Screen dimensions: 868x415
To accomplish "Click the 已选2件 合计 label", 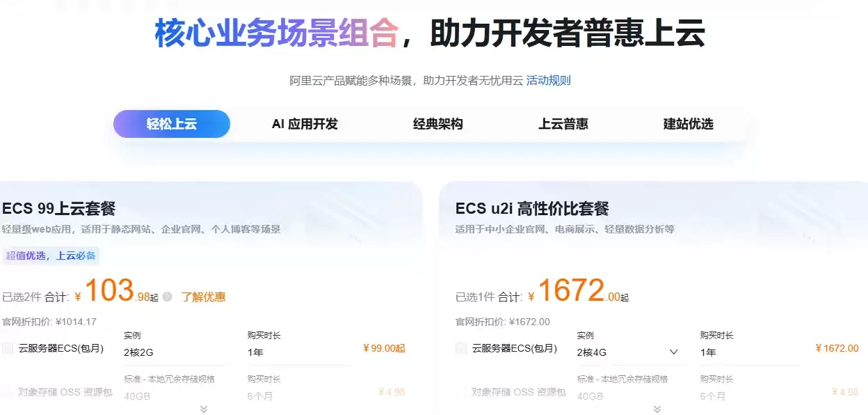I will point(35,297).
